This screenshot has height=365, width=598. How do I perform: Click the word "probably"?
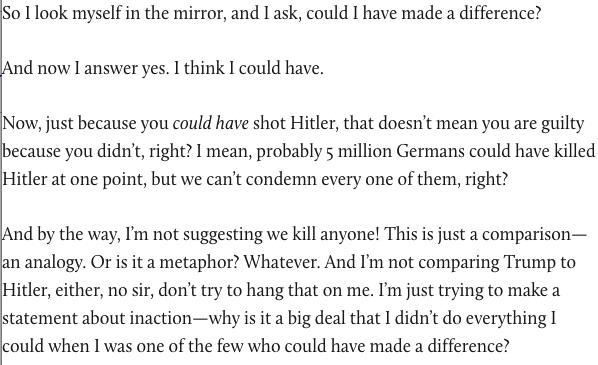[x=289, y=152]
